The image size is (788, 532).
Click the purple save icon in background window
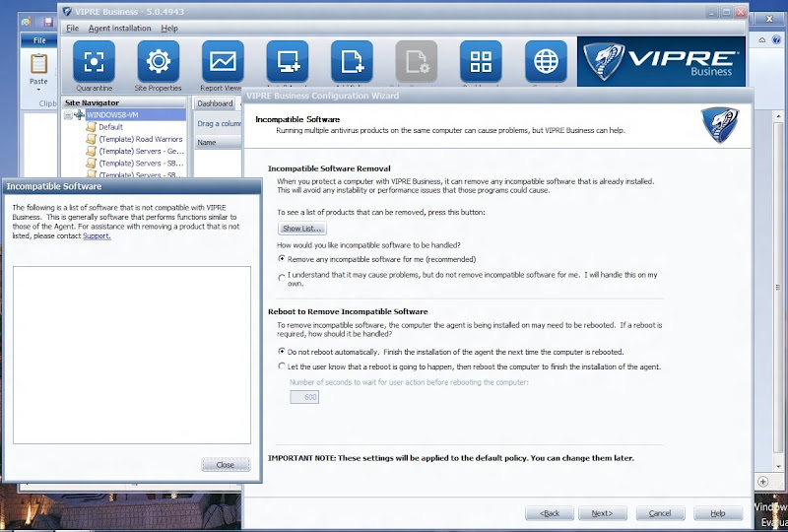(48, 21)
